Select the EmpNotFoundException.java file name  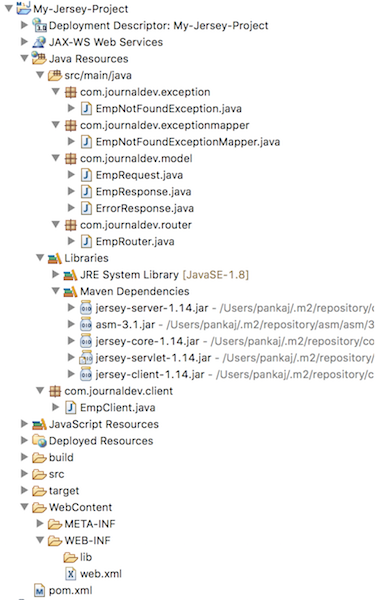pyautogui.click(x=168, y=109)
